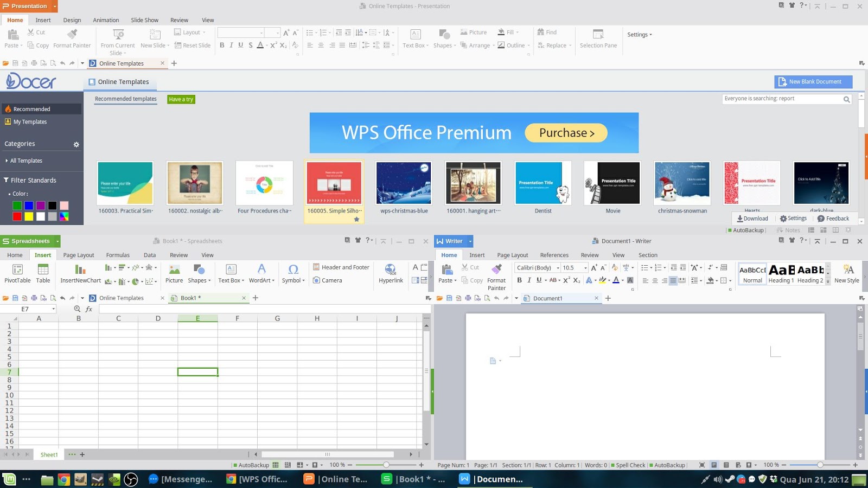Switch to Slide Show tab in Presentation

tap(145, 20)
